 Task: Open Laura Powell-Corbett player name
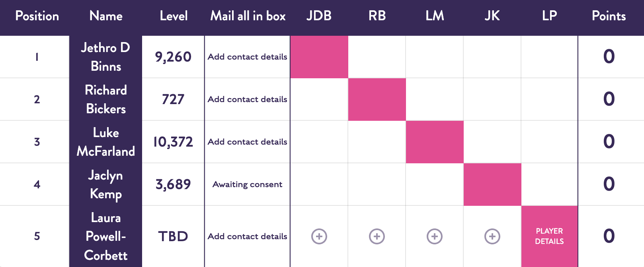coord(106,236)
